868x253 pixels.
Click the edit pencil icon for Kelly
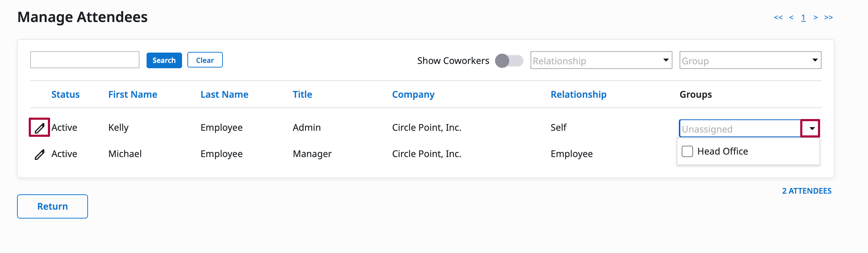39,128
